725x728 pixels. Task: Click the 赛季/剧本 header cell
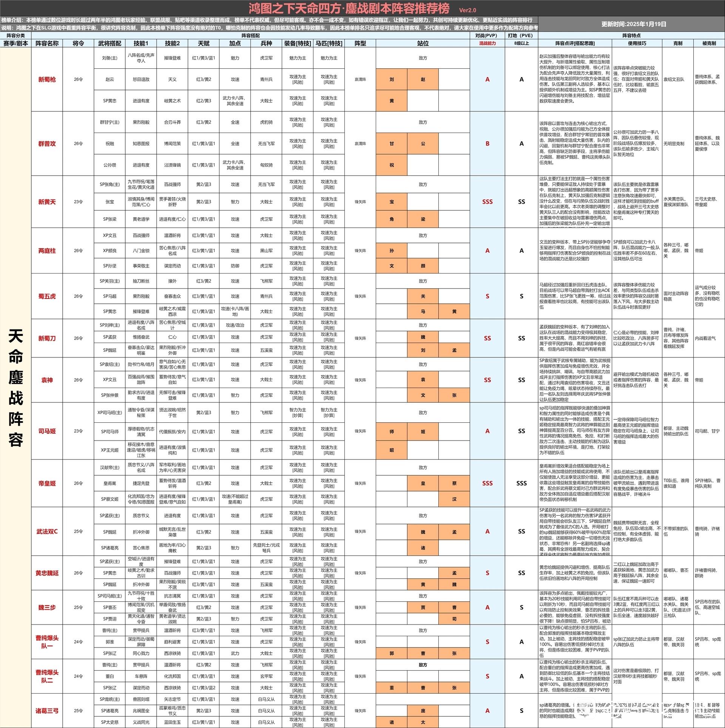[x=15, y=43]
